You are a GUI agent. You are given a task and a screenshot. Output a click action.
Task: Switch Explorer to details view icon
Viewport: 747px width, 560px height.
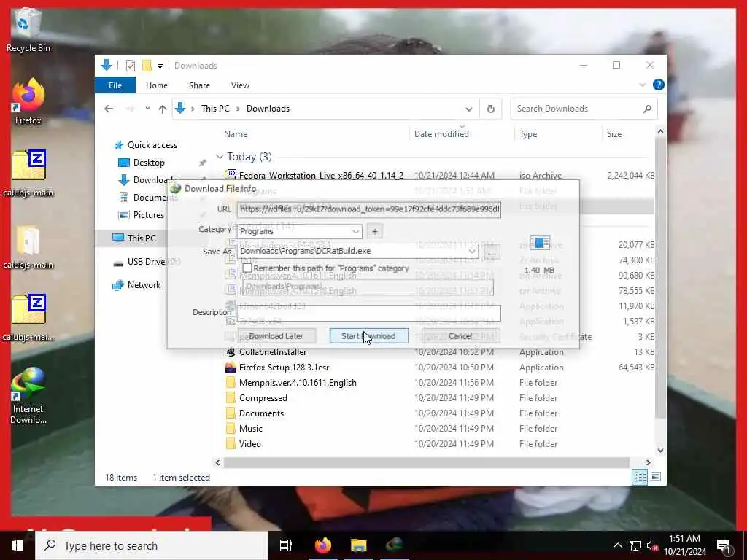pyautogui.click(x=640, y=477)
